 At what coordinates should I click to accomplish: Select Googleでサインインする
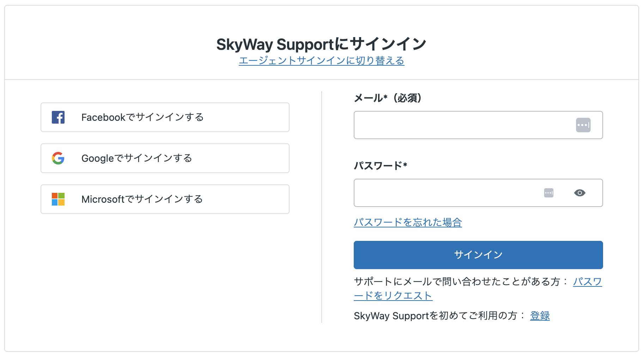165,158
